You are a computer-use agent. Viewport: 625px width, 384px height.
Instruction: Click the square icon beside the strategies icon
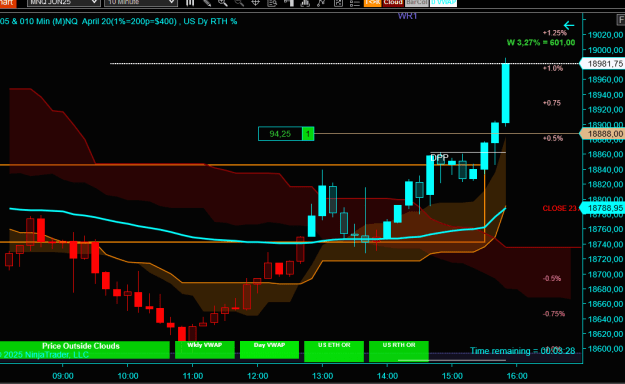338,2
